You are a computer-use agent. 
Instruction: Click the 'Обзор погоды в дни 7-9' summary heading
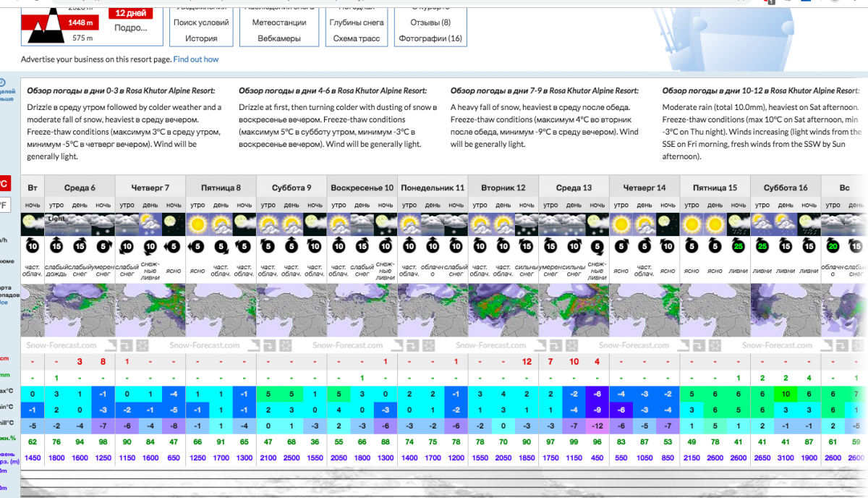[545, 90]
